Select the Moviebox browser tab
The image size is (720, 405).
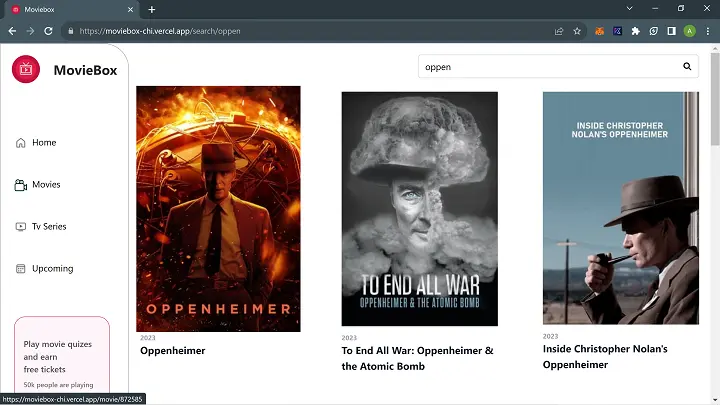[x=71, y=10]
